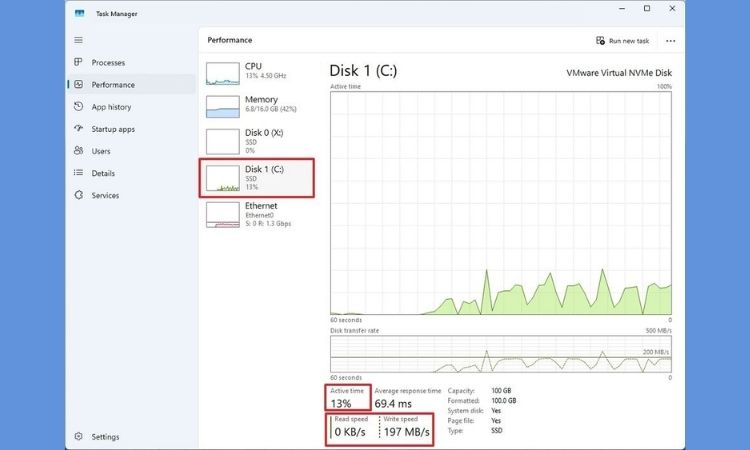
Task: Click the System disk Yes value
Action: (496, 411)
